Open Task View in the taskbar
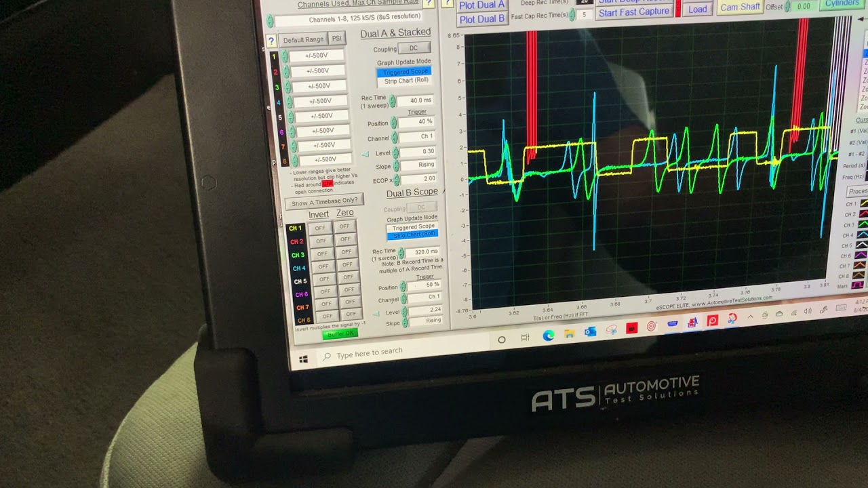 click(x=525, y=338)
